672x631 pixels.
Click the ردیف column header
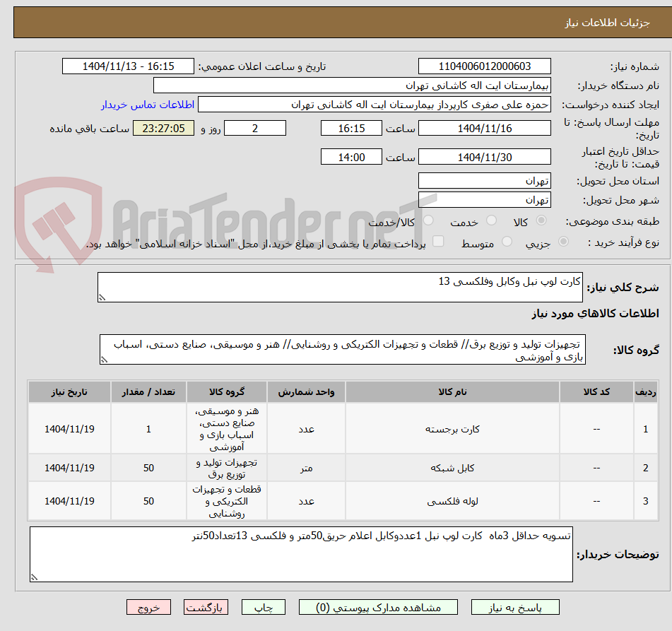(645, 391)
